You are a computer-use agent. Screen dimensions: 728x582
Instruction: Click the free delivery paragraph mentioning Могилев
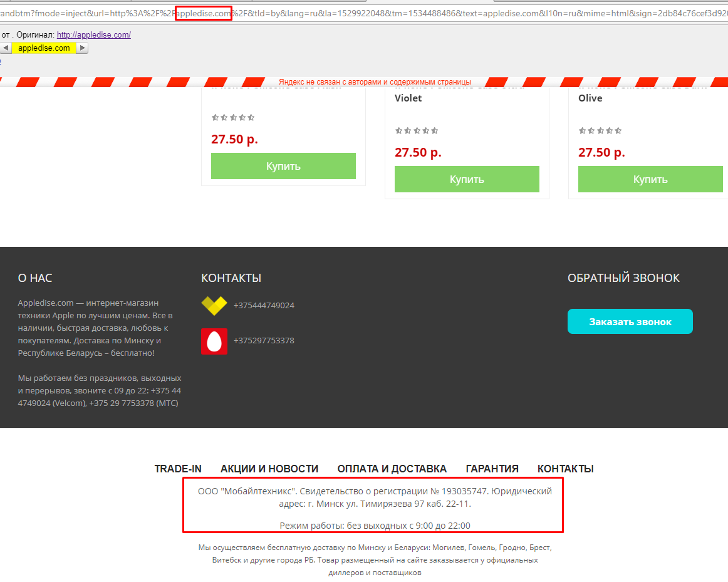(375, 559)
